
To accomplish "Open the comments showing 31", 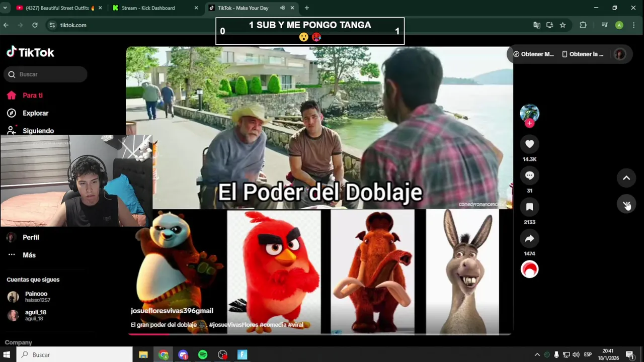I will [x=529, y=175].
